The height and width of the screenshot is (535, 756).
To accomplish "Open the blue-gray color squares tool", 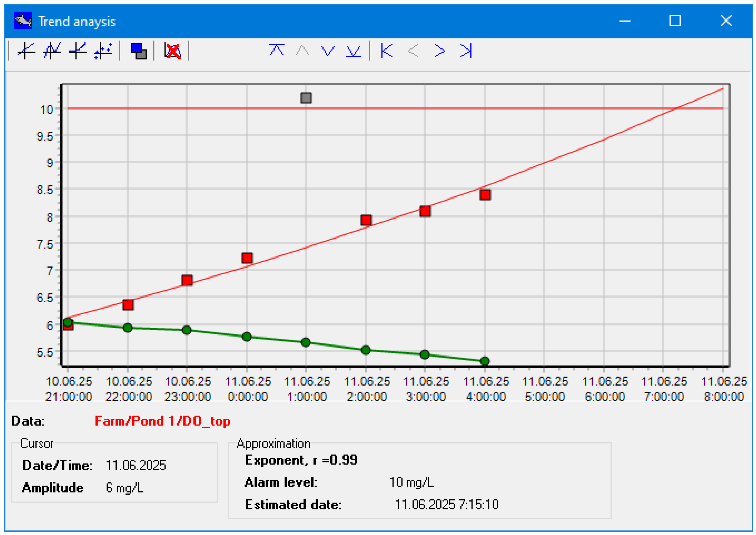I will pos(139,51).
